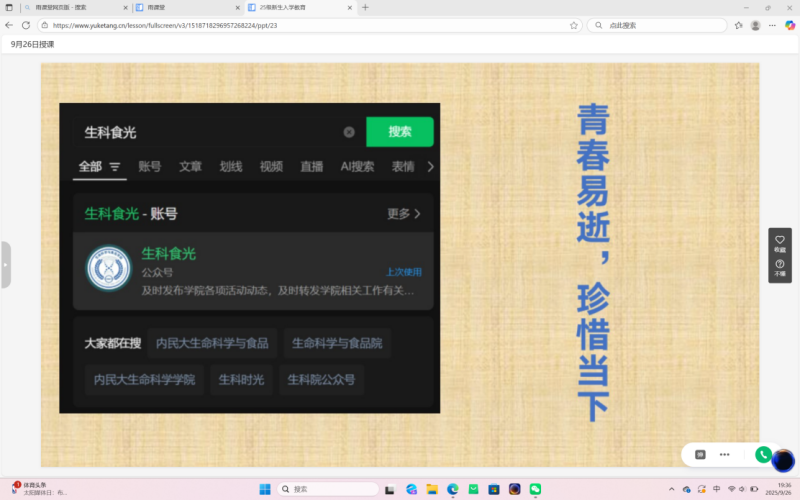Viewport: 800px width, 500px height.
Task: Star this page in address bar
Action: pyautogui.click(x=574, y=25)
